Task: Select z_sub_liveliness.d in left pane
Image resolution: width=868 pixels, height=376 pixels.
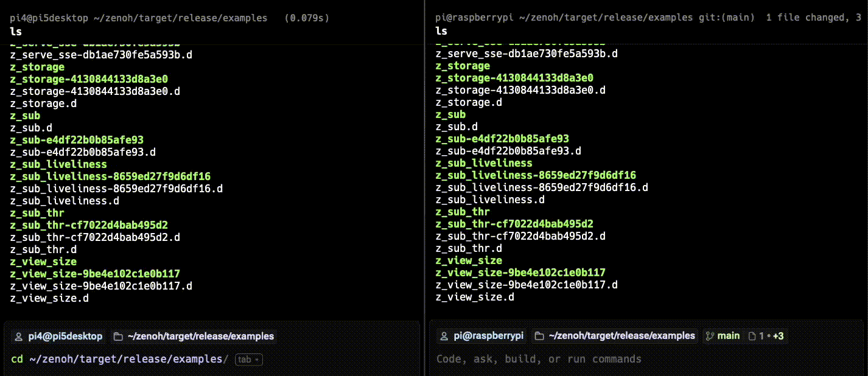Action: pyautogui.click(x=65, y=201)
